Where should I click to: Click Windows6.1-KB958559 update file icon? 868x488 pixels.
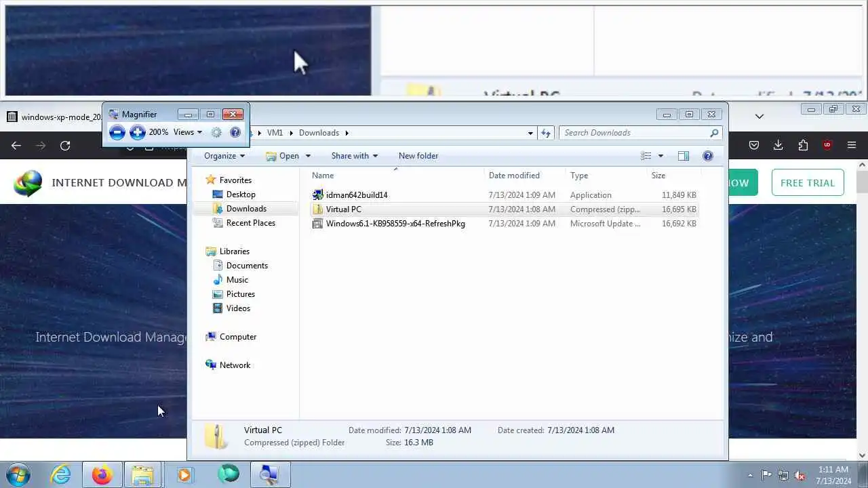click(x=317, y=224)
